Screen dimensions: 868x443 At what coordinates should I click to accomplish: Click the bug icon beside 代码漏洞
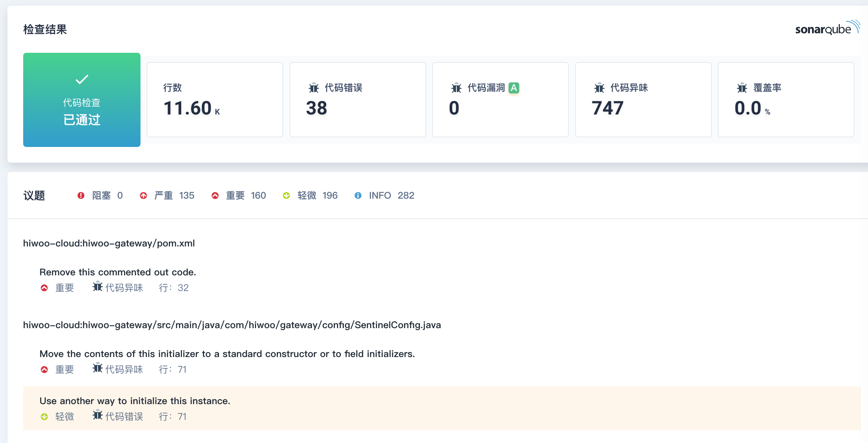(x=456, y=88)
